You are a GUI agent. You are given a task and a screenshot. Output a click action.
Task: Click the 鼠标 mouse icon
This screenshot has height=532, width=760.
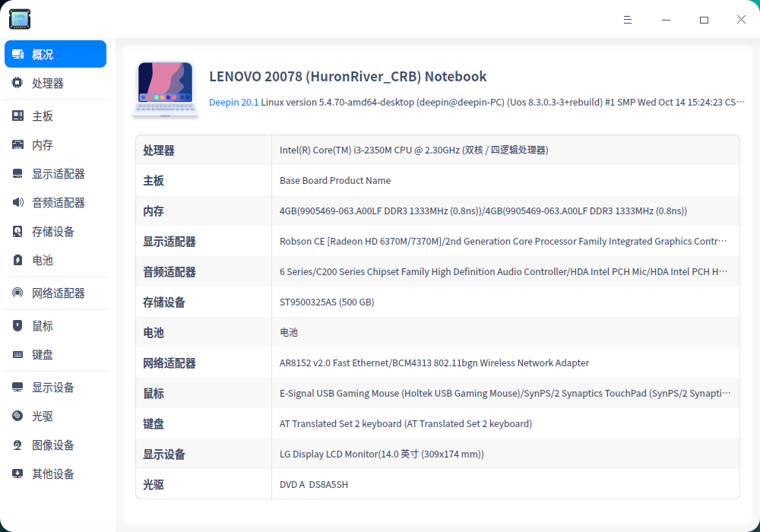click(x=17, y=325)
